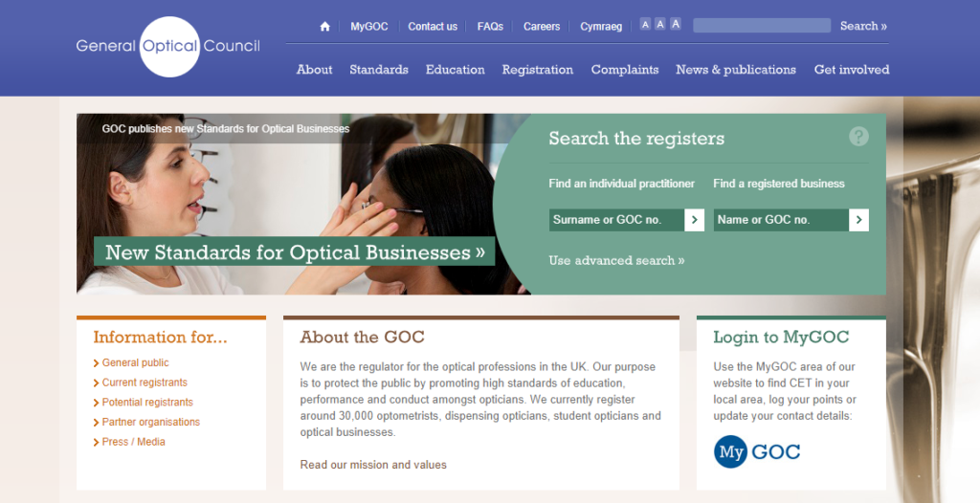980x503 pixels.
Task: Open the General public link
Action: click(135, 362)
